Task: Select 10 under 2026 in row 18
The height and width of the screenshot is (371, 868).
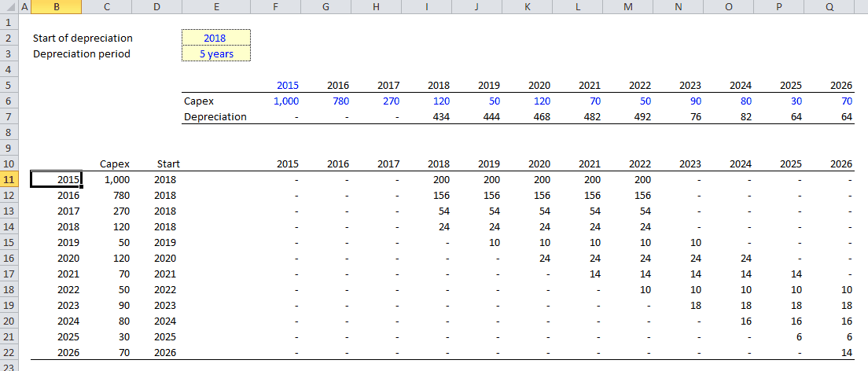Action: [x=847, y=289]
